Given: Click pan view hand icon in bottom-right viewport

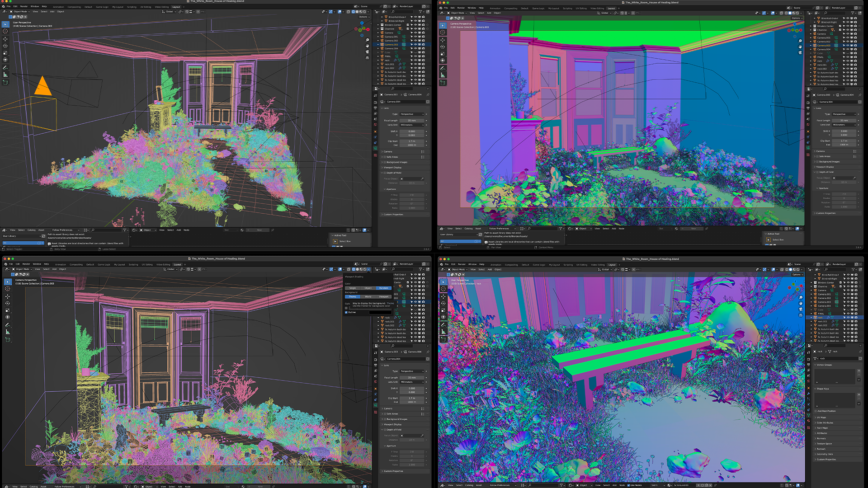Looking at the screenshot, I should [801, 303].
